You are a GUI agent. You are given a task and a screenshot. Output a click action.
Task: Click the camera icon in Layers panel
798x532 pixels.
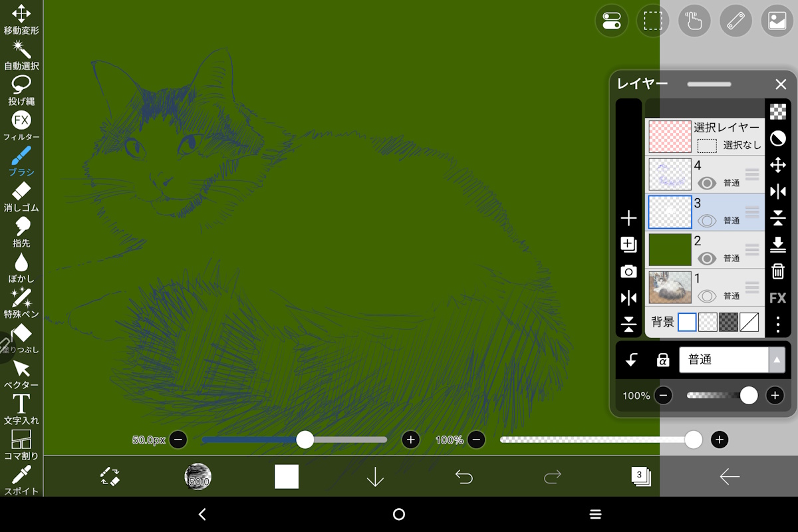pos(628,271)
